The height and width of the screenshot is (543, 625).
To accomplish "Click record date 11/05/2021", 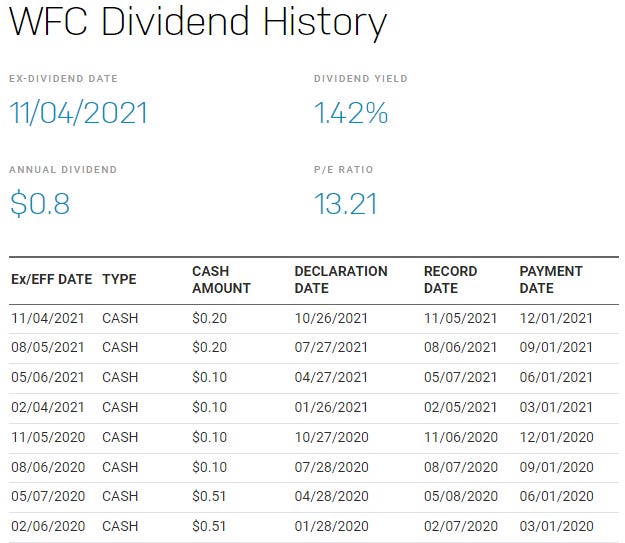I will pos(460,318).
